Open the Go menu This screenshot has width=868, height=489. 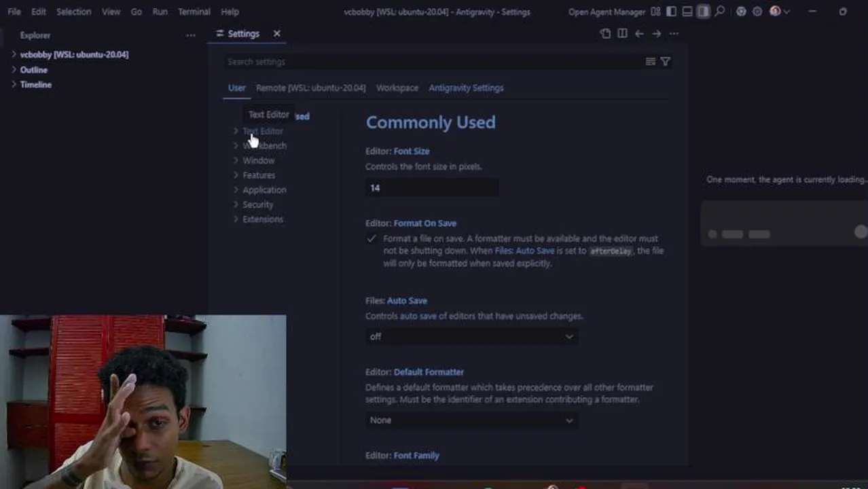click(136, 12)
